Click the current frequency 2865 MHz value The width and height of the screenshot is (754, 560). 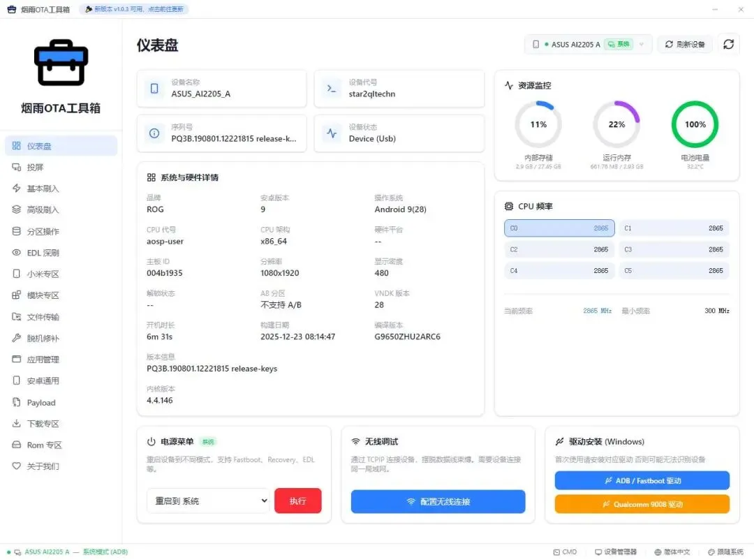pyautogui.click(x=597, y=311)
